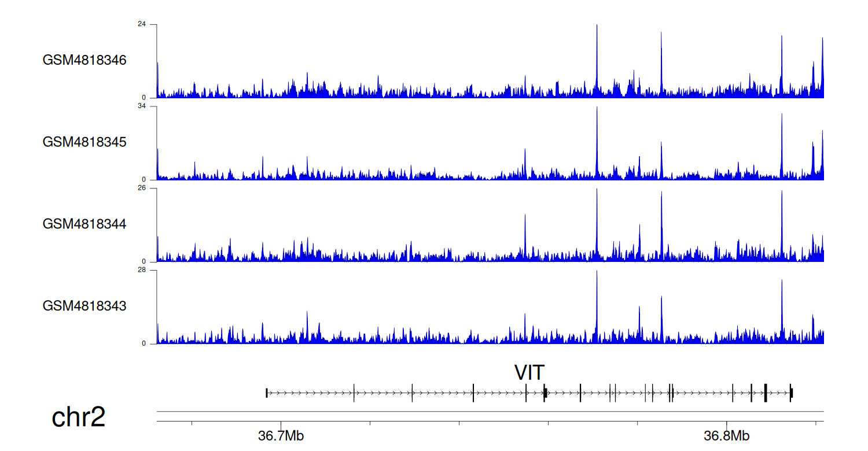The image size is (868, 451).
Task: Click the first exon of VIT gene
Action: pyautogui.click(x=267, y=393)
